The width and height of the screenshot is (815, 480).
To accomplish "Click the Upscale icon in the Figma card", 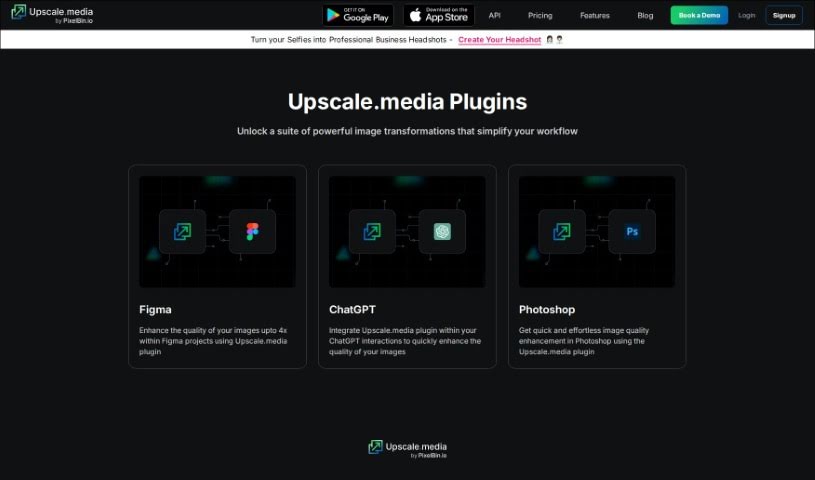I will pyautogui.click(x=182, y=231).
